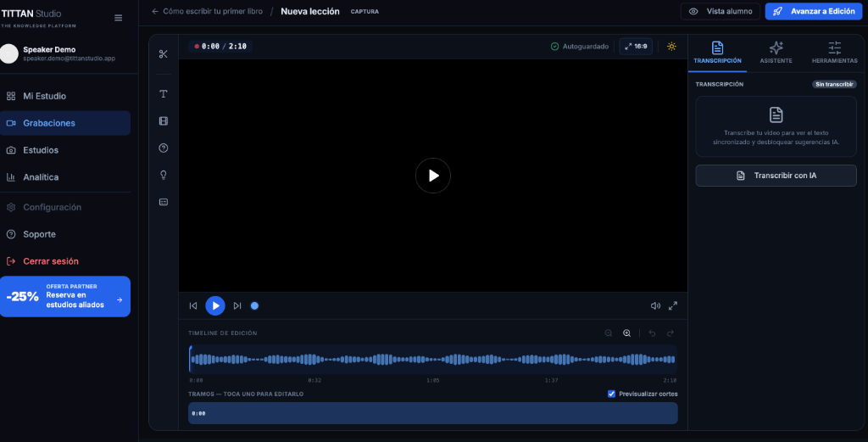The image size is (868, 442).
Task: Click Transcribir con IA button
Action: pyautogui.click(x=776, y=176)
